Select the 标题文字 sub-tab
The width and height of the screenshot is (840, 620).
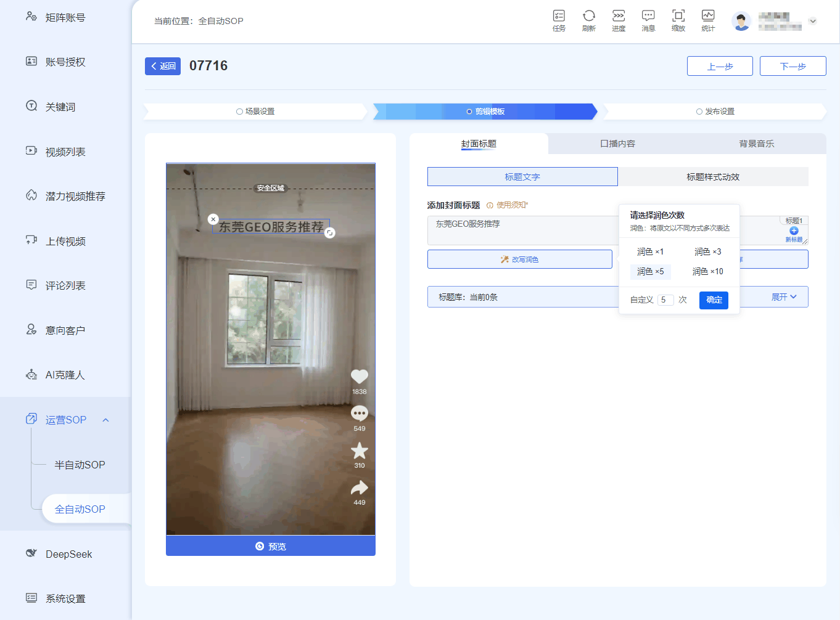tap(522, 177)
